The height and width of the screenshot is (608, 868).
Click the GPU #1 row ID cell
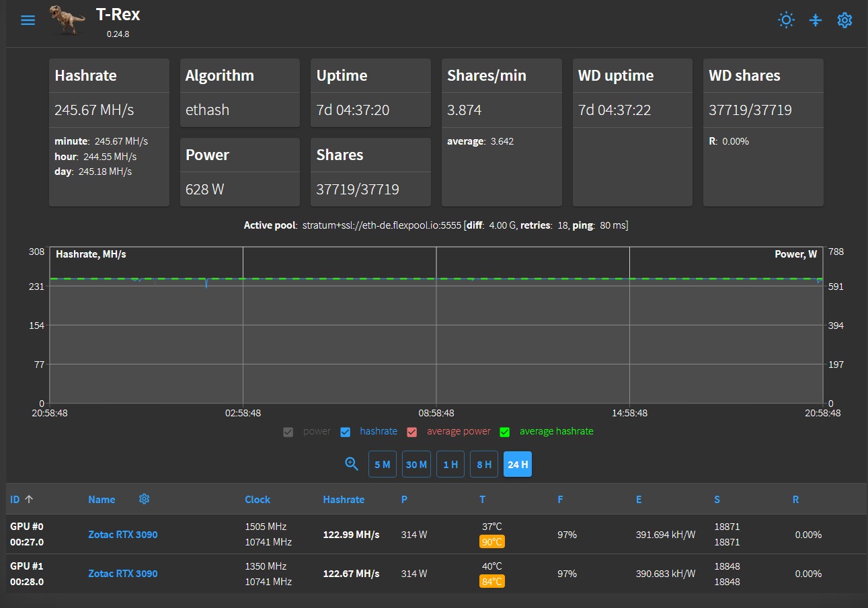(x=27, y=574)
